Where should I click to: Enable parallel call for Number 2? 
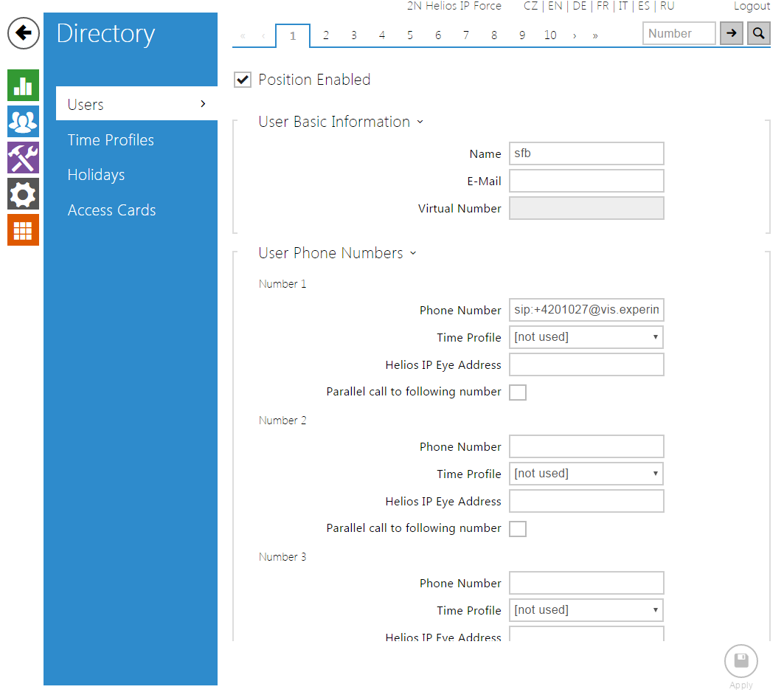pos(518,529)
